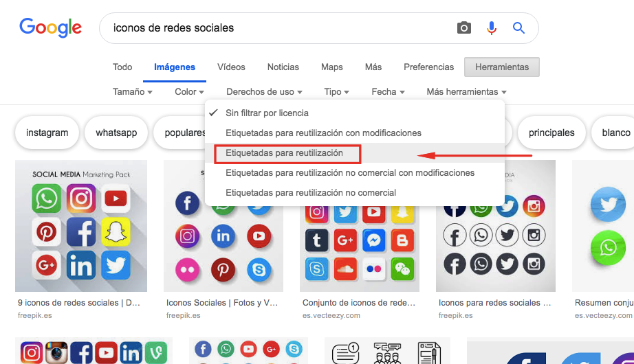Expand Más herramientas dropdown
634x364 pixels.
pos(466,92)
